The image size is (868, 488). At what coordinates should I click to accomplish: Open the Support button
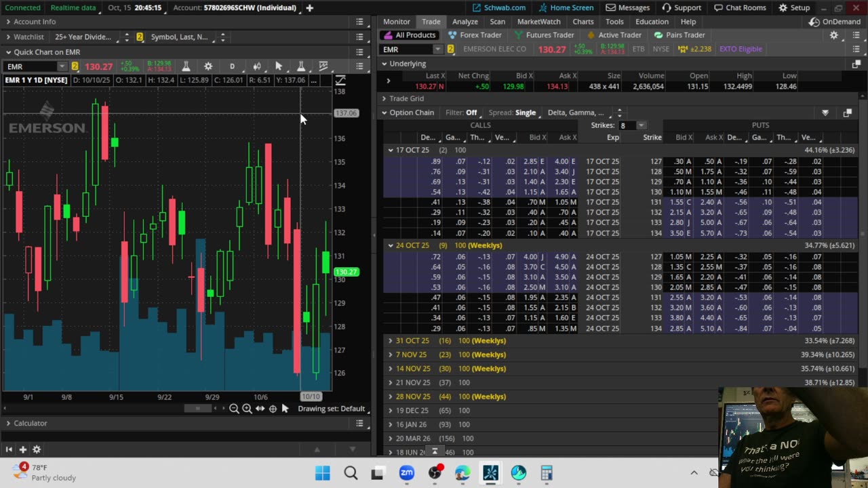[682, 7]
